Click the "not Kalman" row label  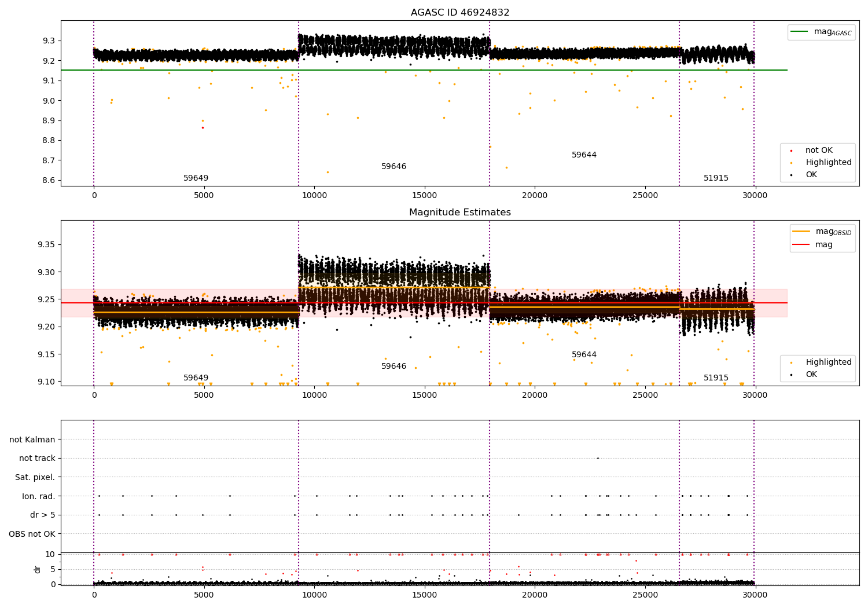pyautogui.click(x=32, y=439)
